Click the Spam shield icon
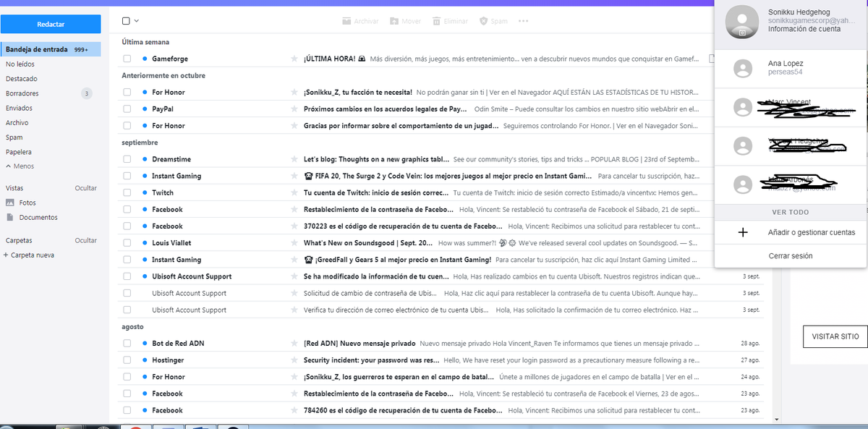The height and width of the screenshot is (429, 868). click(x=484, y=21)
